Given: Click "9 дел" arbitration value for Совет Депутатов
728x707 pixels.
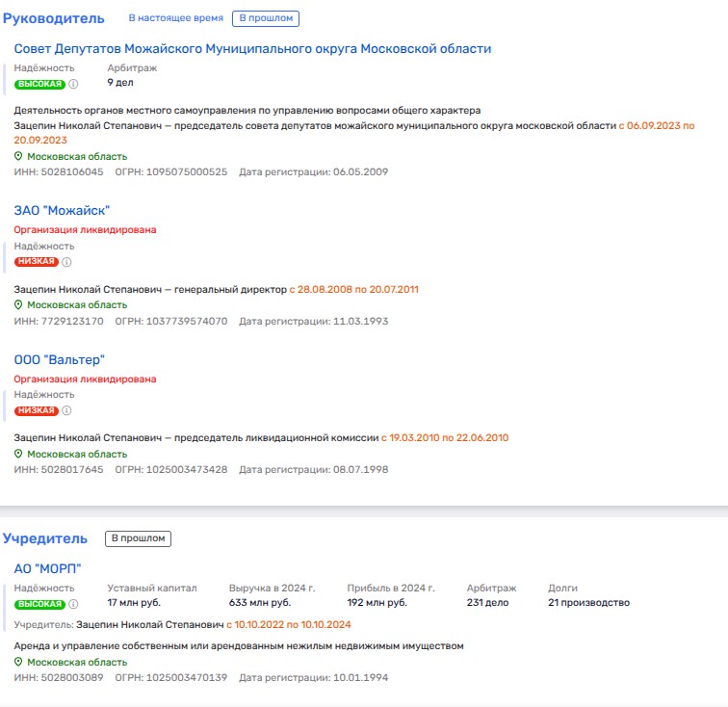Looking at the screenshot, I should coord(120,83).
